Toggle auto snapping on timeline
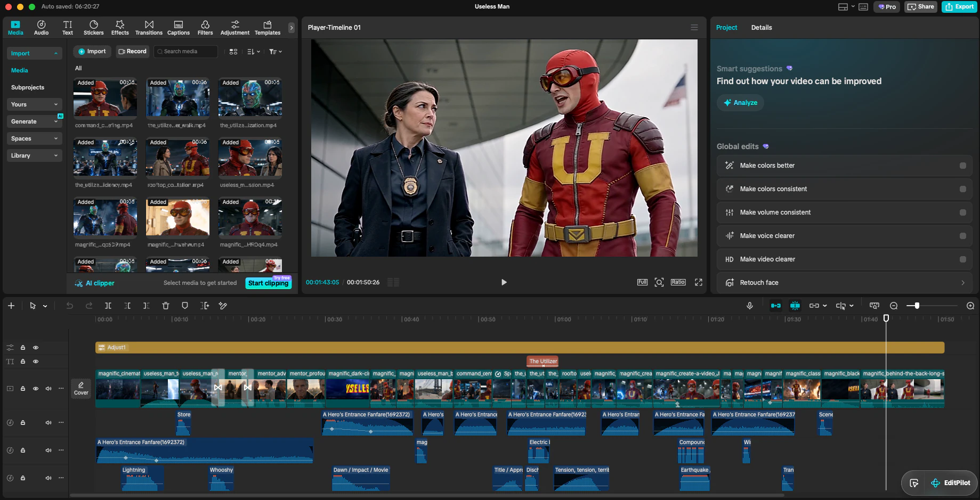Image resolution: width=980 pixels, height=500 pixels. (x=795, y=306)
